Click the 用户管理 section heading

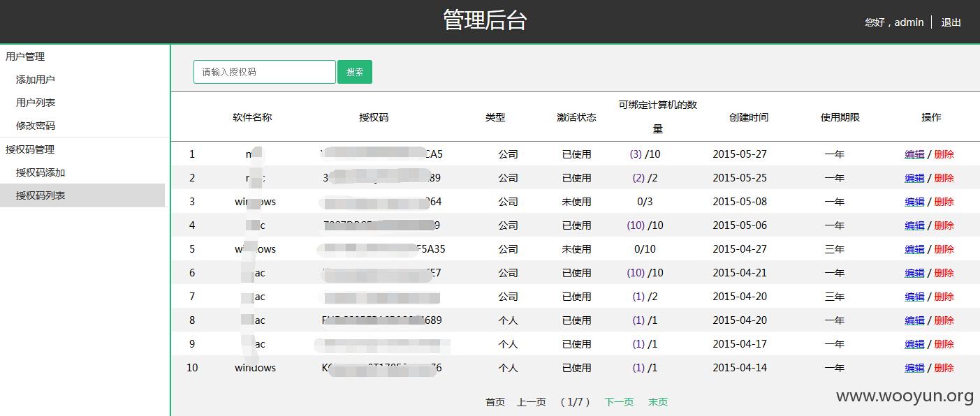25,57
